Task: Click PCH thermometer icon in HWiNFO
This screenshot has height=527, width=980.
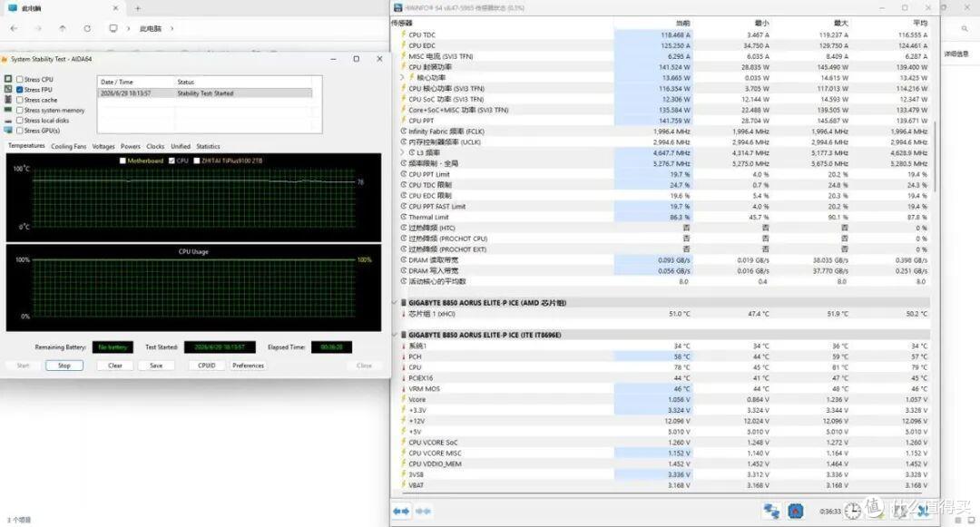Action: coord(404,356)
